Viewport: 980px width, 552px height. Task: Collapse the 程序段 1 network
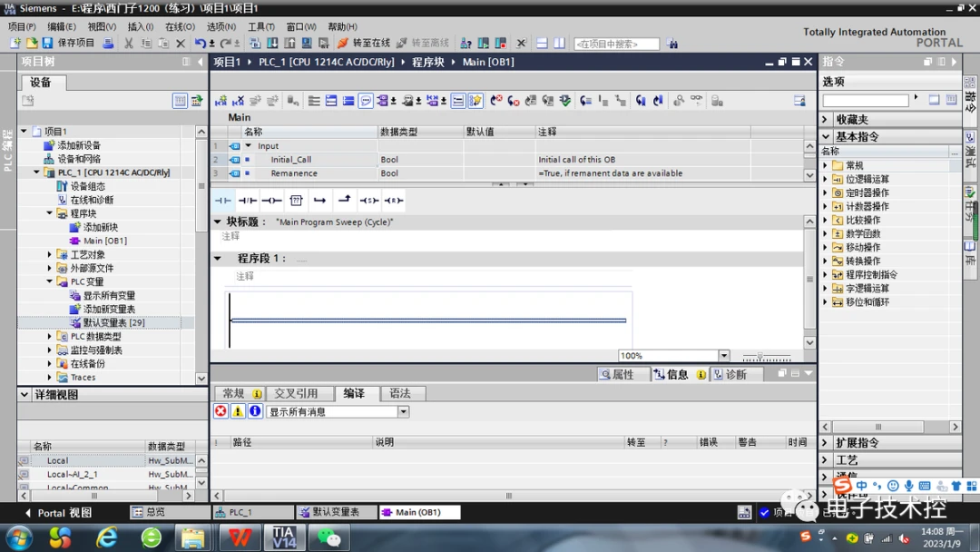point(218,258)
